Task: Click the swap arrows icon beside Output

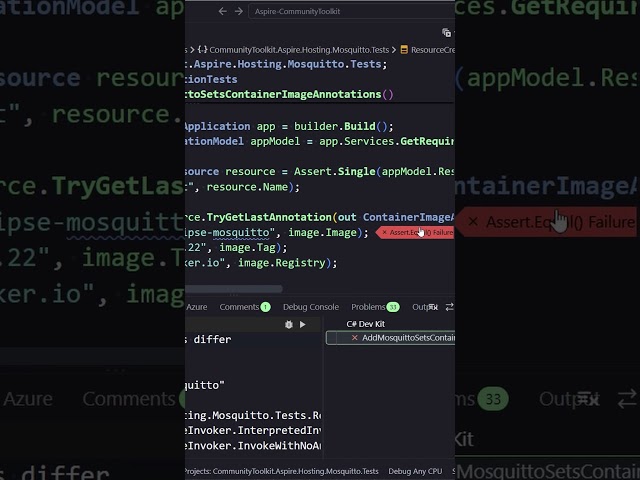Action: [x=449, y=307]
